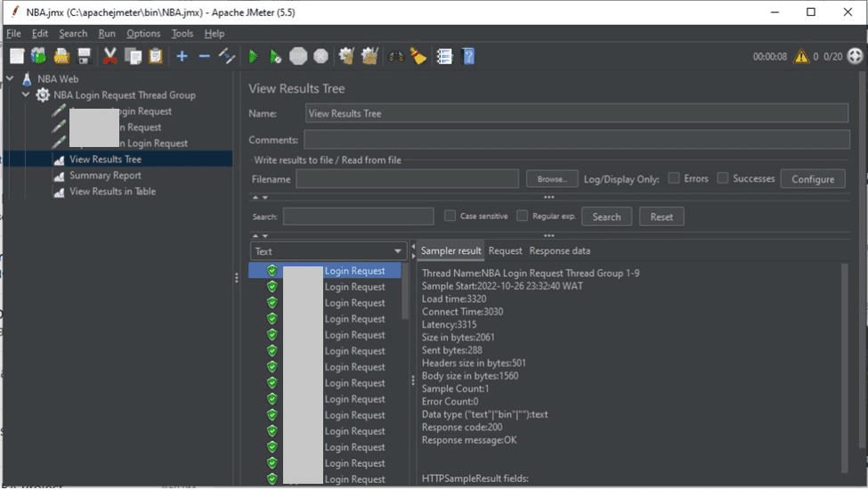Click the Search binoculars icon

point(396,56)
